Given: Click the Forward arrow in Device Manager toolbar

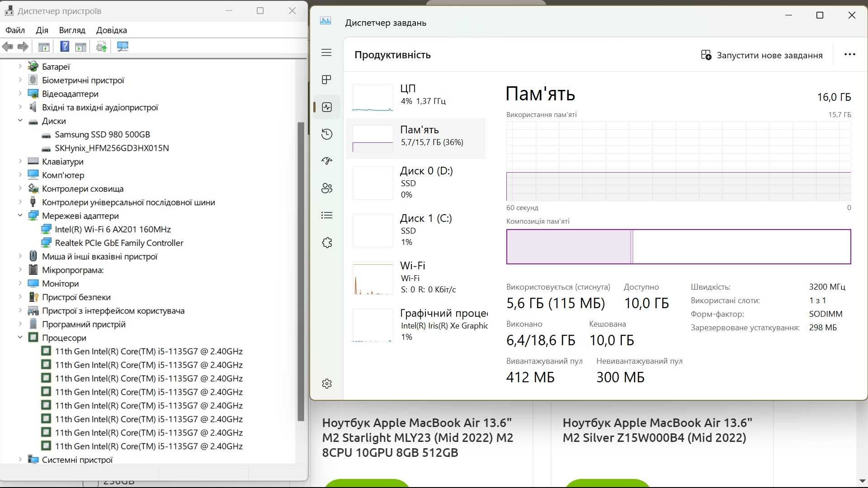Looking at the screenshot, I should (23, 47).
